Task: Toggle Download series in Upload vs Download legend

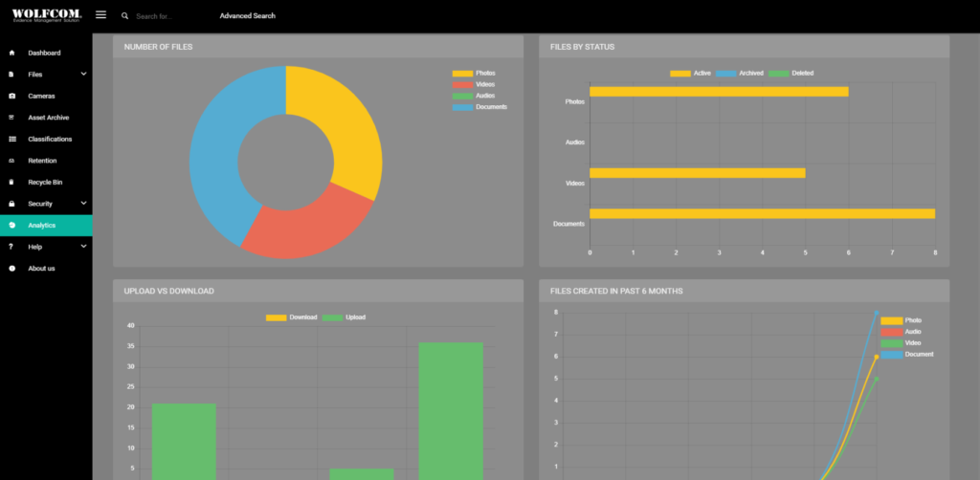Action: tap(291, 317)
